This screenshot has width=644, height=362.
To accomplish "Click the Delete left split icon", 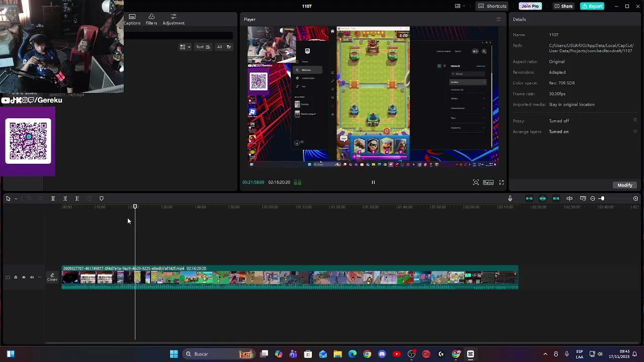I will 65,199.
